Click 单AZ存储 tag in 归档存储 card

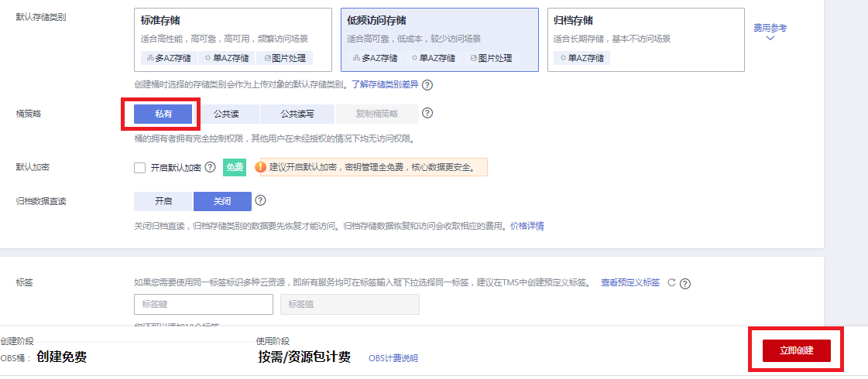582,58
